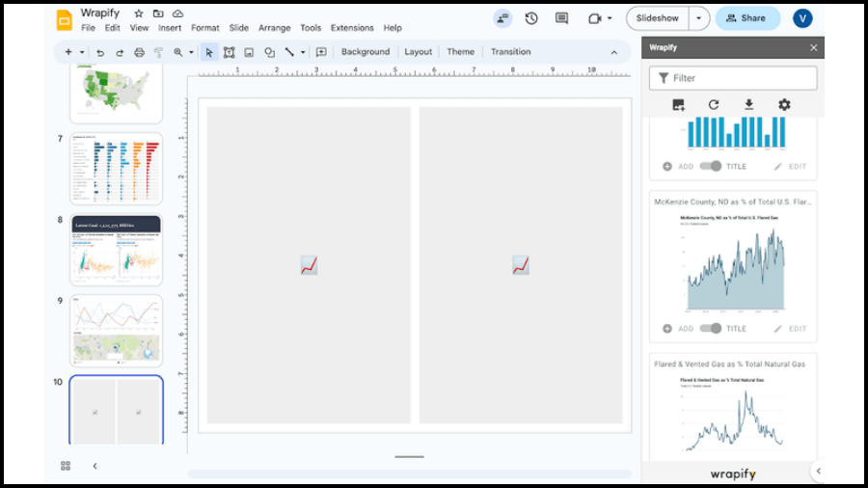Viewport: 868px width, 488px height.
Task: Click the Share button
Action: coord(747,18)
